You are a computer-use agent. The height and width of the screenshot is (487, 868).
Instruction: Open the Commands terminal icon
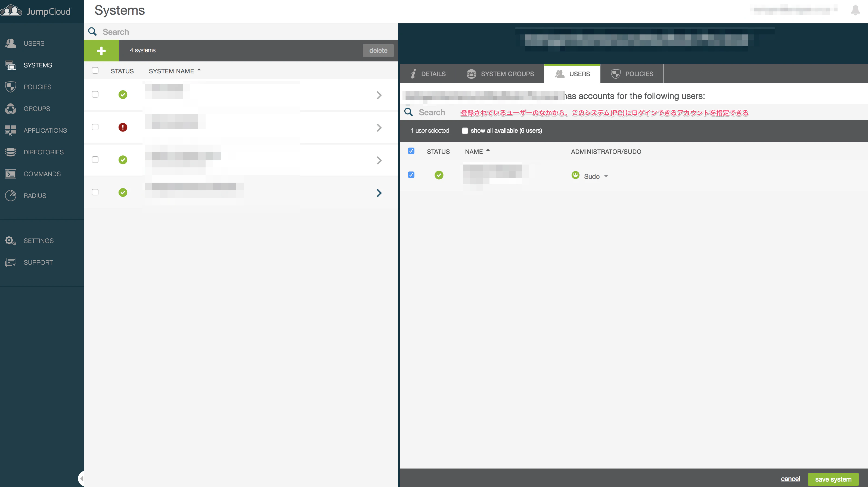(x=10, y=174)
